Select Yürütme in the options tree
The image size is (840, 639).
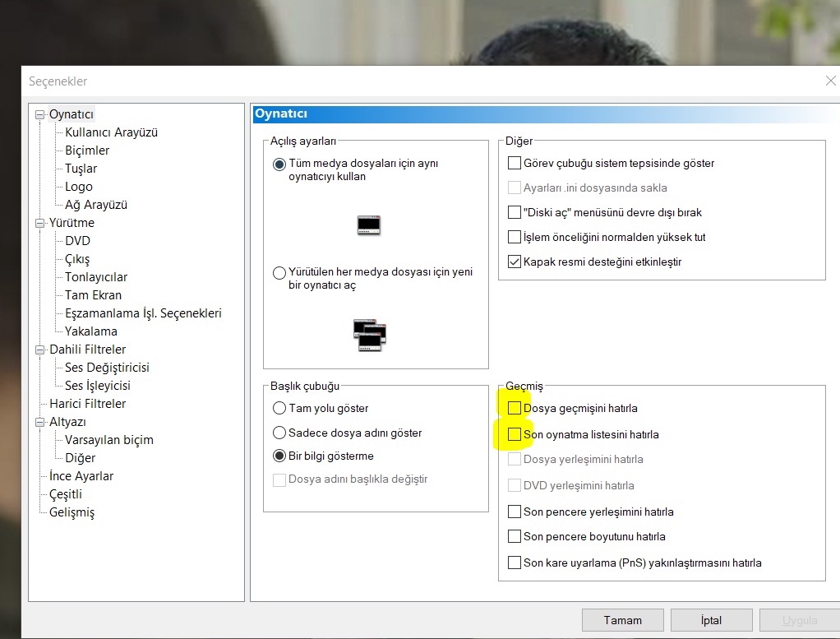tap(72, 223)
